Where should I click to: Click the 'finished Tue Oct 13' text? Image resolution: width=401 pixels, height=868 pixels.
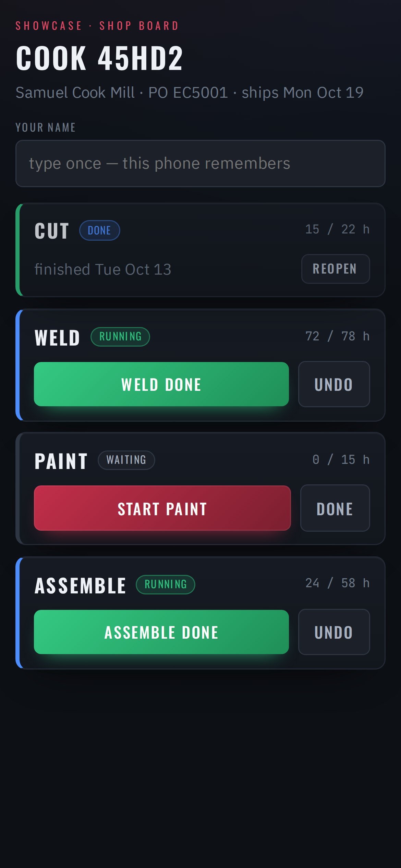(x=103, y=269)
